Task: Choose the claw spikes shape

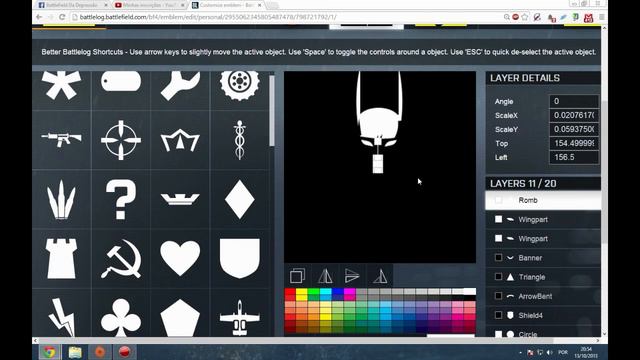Action: 61,200
